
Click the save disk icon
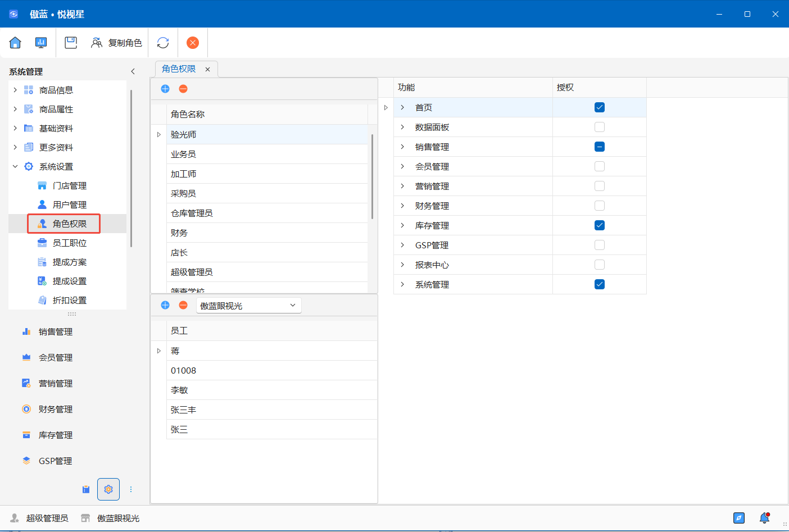(x=71, y=43)
